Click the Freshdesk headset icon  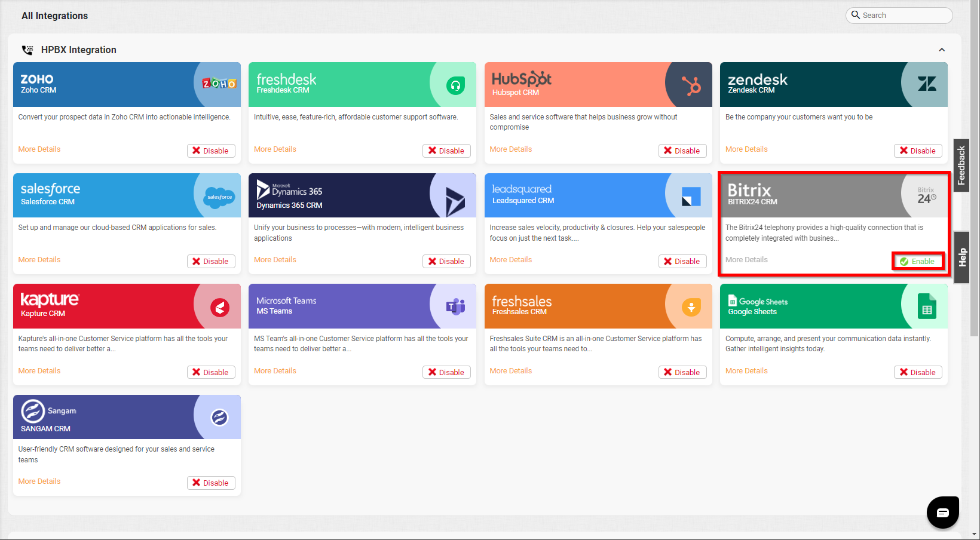click(x=455, y=86)
